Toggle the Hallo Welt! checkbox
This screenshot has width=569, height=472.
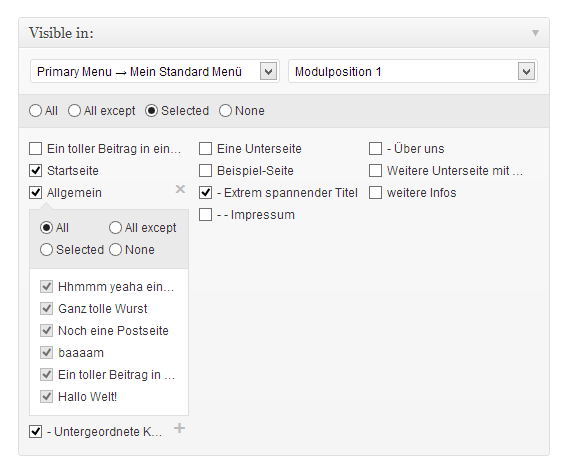46,397
